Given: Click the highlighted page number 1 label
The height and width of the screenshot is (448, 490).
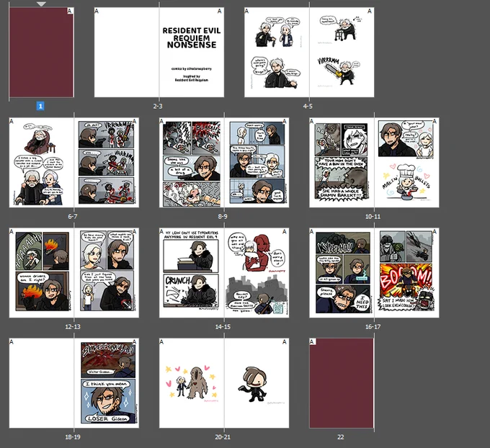Looking at the screenshot, I should pyautogui.click(x=40, y=106).
